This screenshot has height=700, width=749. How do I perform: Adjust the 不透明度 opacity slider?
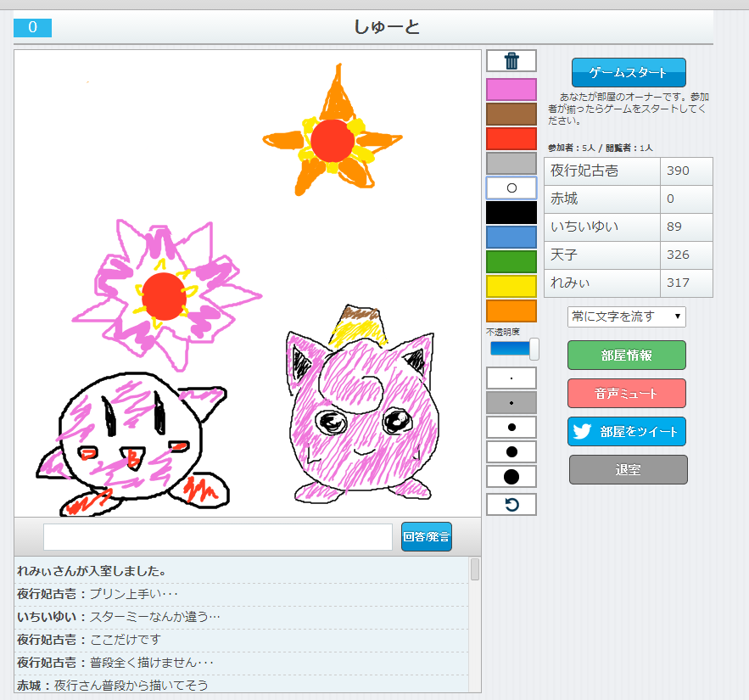coord(534,349)
